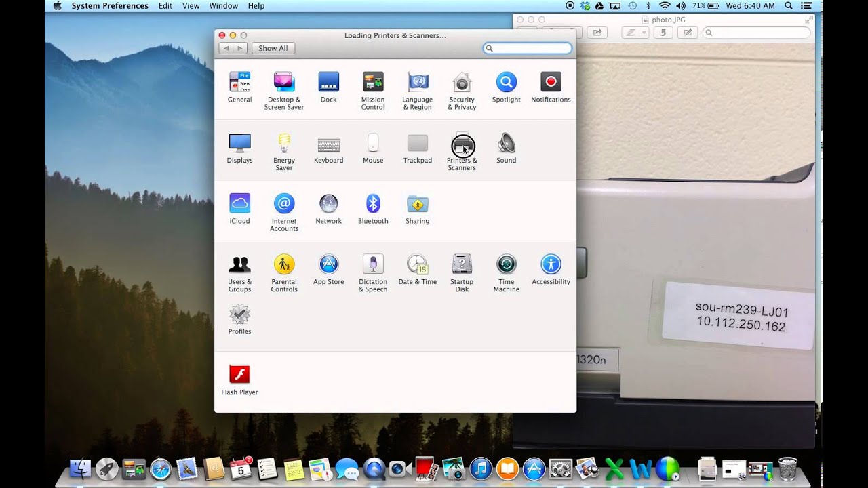Click the rotate button in photo.JPG window
Viewport: 868px width, 488px height.
[x=663, y=33]
